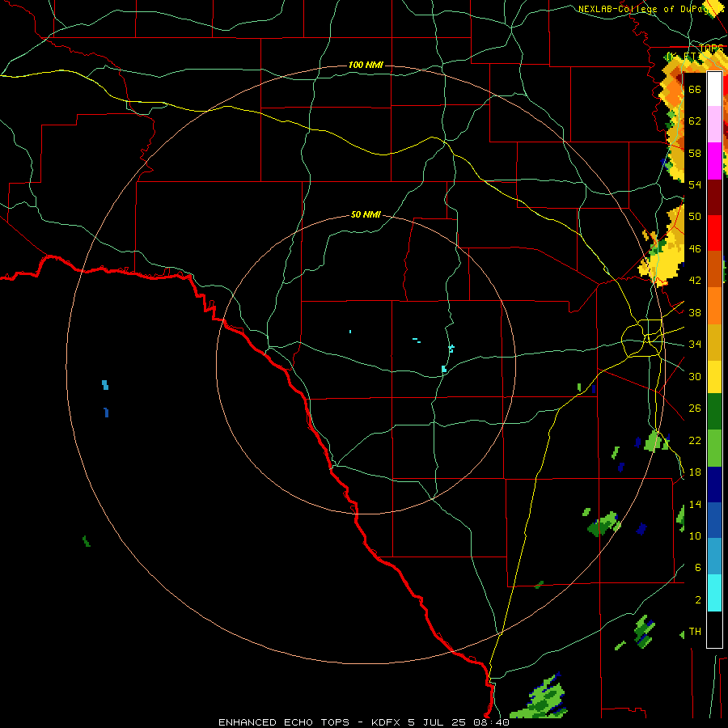Click the '08:40' timestamp in caption
Image resolution: width=728 pixels, height=728 pixels.
[491, 722]
